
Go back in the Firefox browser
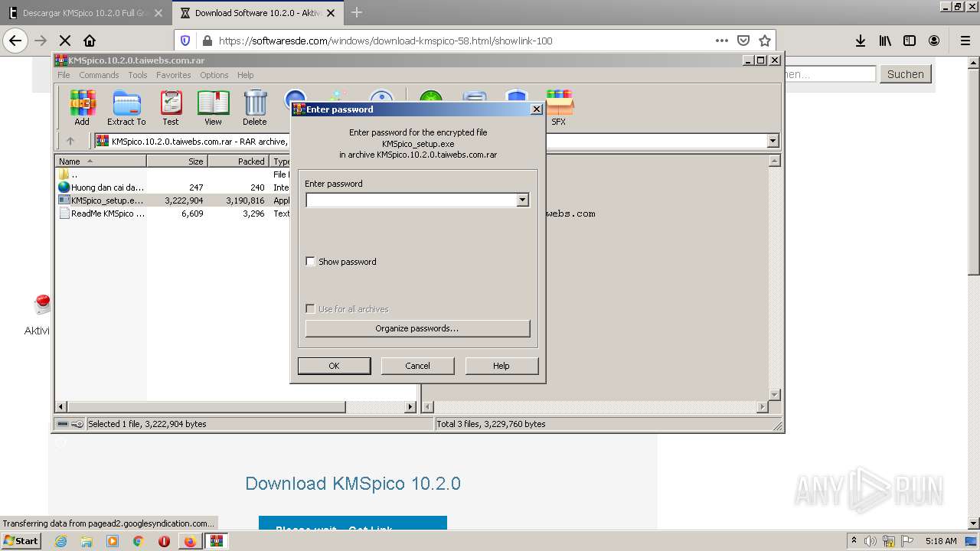coord(15,41)
